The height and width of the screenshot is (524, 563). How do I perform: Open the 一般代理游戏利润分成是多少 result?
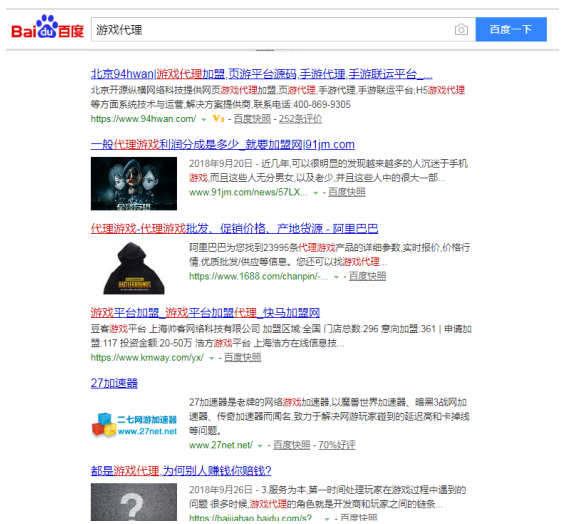223,145
